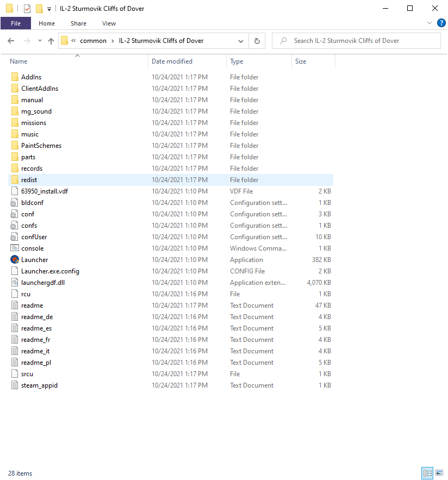The image size is (448, 480).
Task: Open Explorer Help question mark
Action: pos(441,23)
